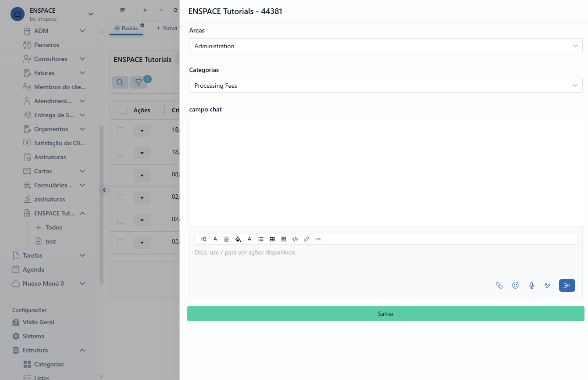Image resolution: width=588 pixels, height=380 pixels.
Task: Attach a file with paperclip icon
Action: (499, 285)
